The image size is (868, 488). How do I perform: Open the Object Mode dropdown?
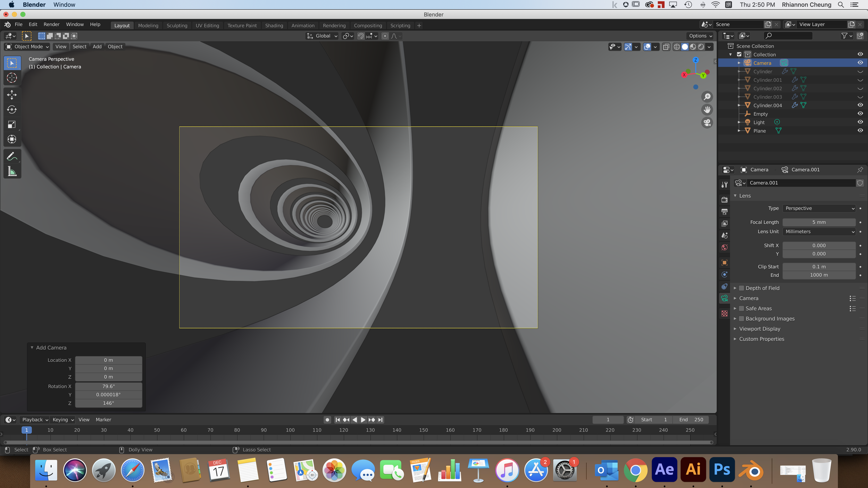pyautogui.click(x=28, y=47)
